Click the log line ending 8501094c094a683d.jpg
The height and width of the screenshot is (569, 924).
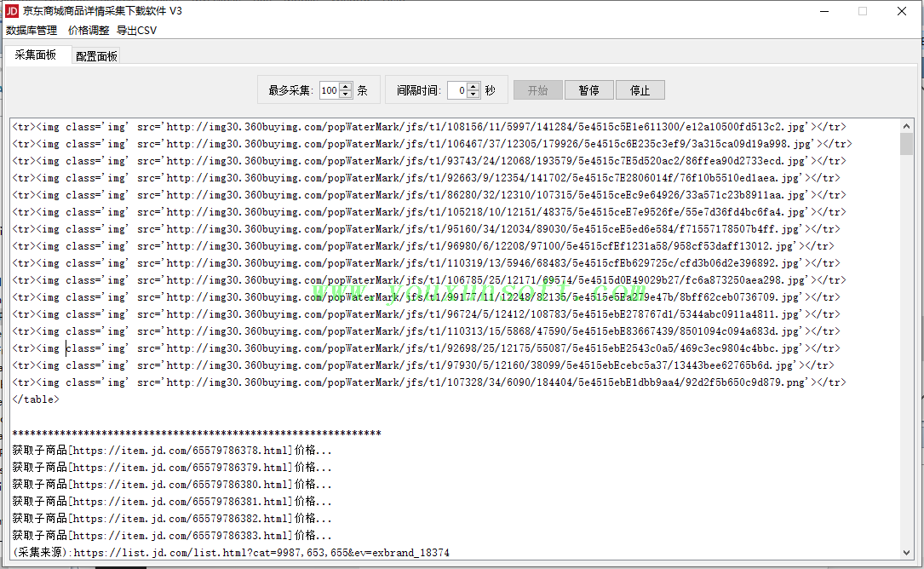click(426, 332)
